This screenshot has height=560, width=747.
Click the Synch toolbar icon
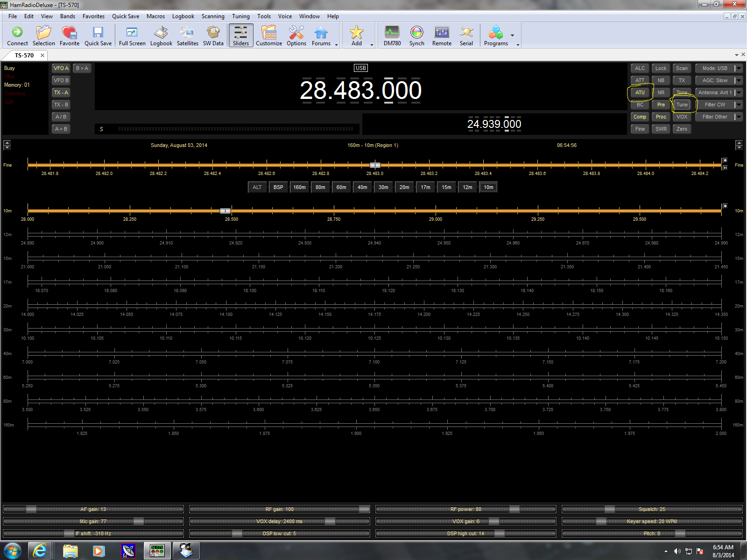(x=416, y=36)
